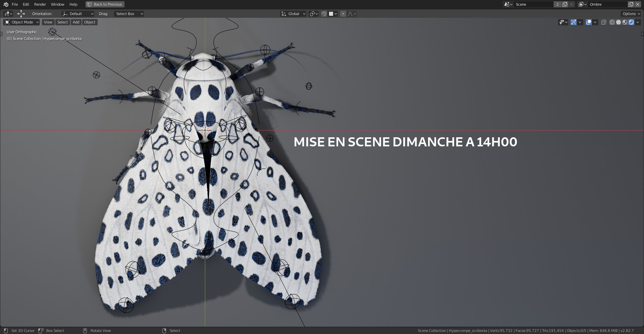Open the viewport Object menu

pyautogui.click(x=90, y=22)
